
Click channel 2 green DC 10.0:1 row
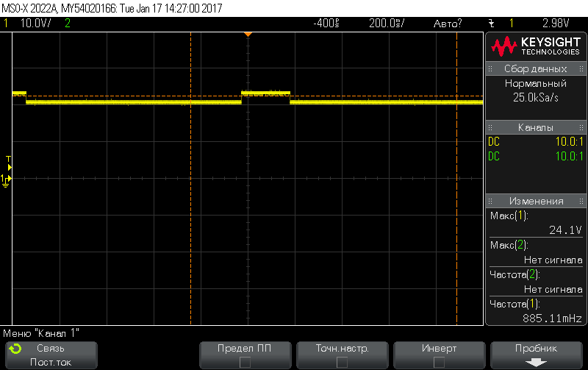[x=536, y=156]
